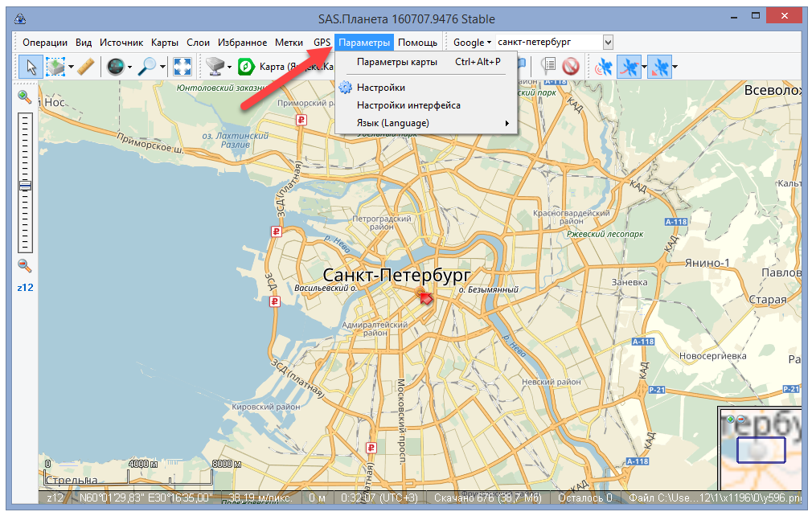
Task: Toggle GPS track recording satellite button
Action: pos(629,67)
